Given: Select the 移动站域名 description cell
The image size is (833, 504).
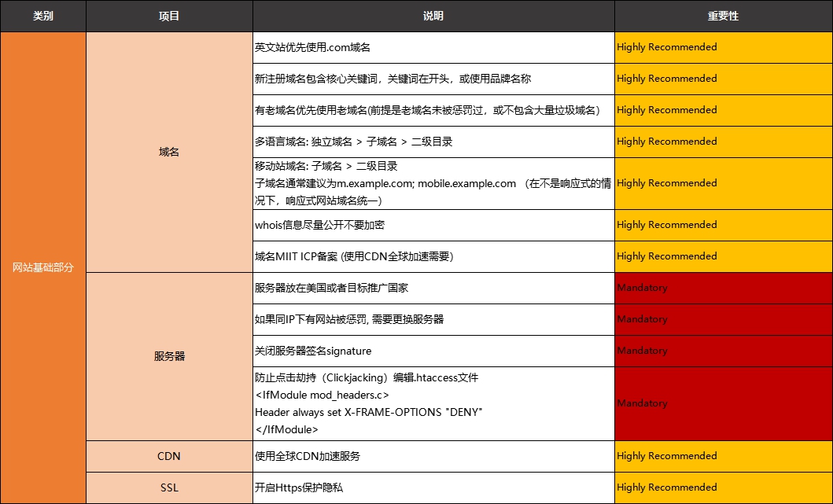Looking at the screenshot, I should [x=433, y=183].
